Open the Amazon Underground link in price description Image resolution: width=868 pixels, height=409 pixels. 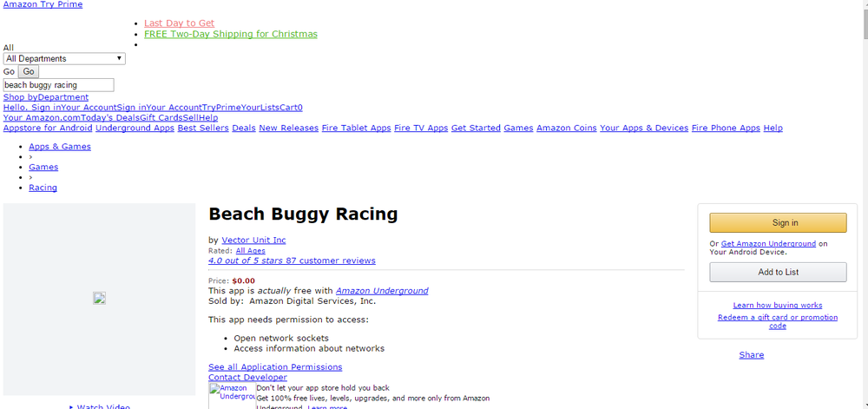[382, 291]
